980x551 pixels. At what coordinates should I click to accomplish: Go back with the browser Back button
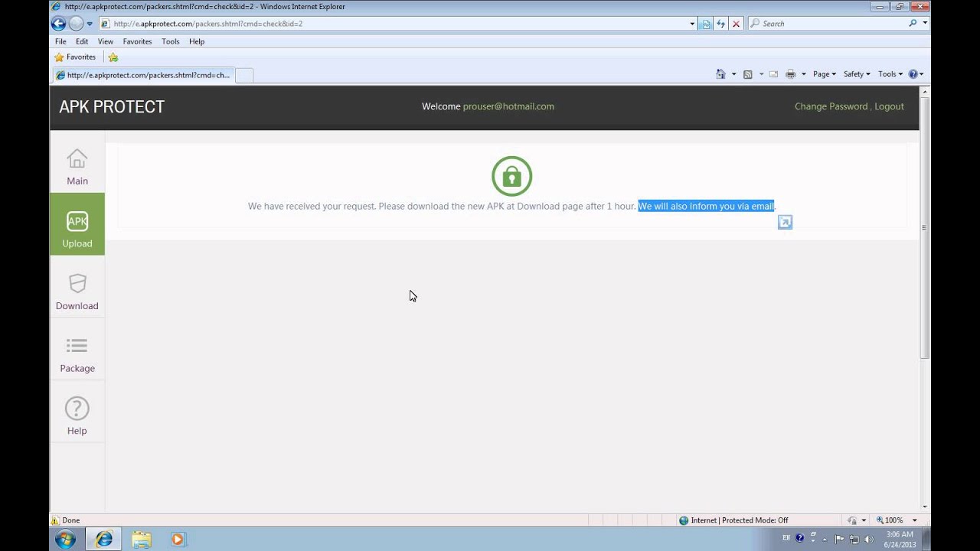58,24
